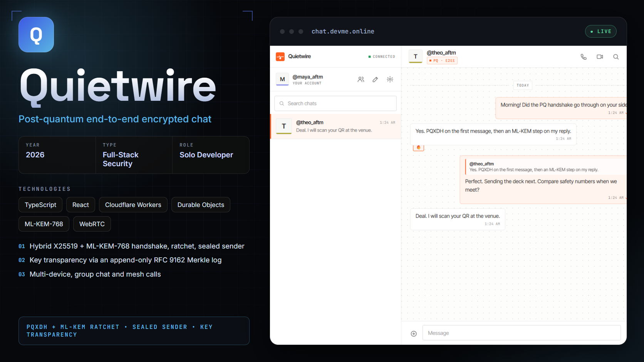Click the TODAY date separator
644x362 pixels.
click(523, 85)
